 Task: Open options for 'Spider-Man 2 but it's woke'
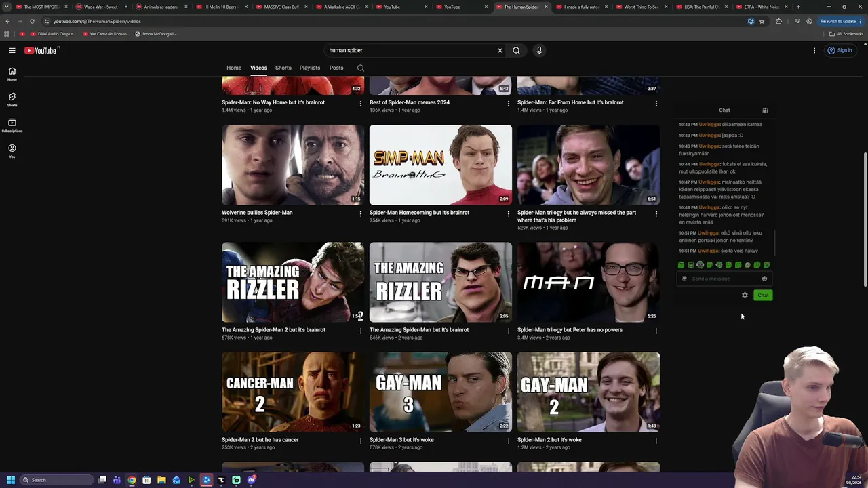(x=656, y=441)
